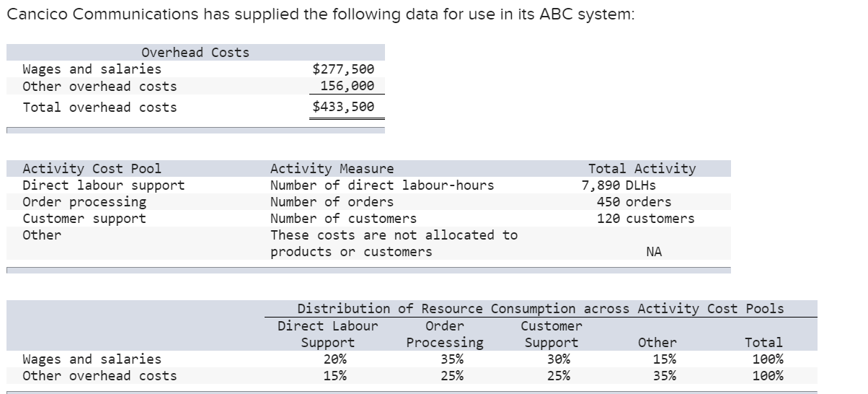
Task: Click 100% total in Wages and salaries row
Action: (x=767, y=359)
